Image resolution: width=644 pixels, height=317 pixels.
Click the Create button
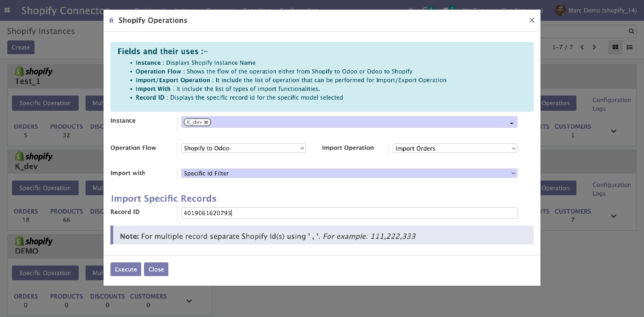point(21,47)
